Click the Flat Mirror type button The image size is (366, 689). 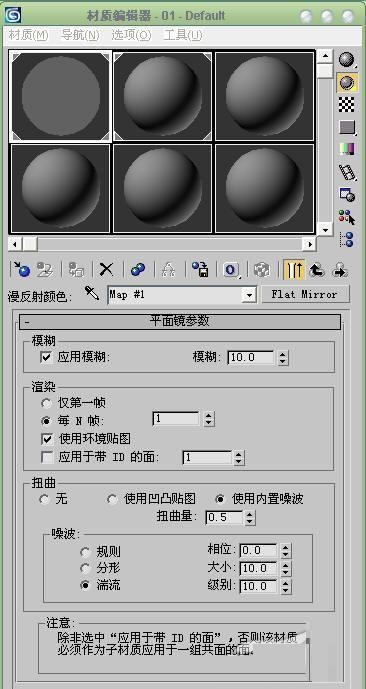[304, 294]
